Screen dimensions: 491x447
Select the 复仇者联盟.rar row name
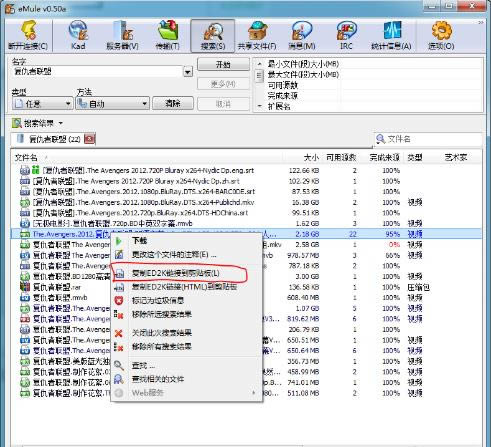[x=57, y=287]
